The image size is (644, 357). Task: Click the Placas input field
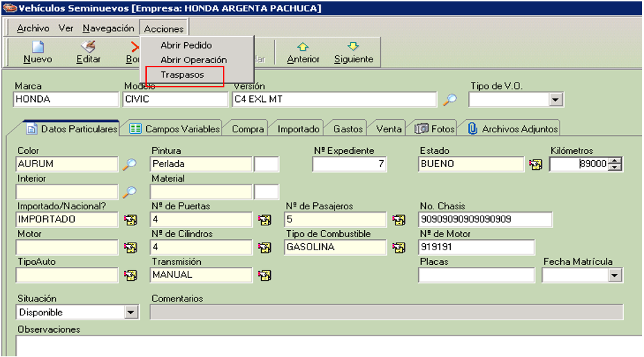pyautogui.click(x=476, y=275)
